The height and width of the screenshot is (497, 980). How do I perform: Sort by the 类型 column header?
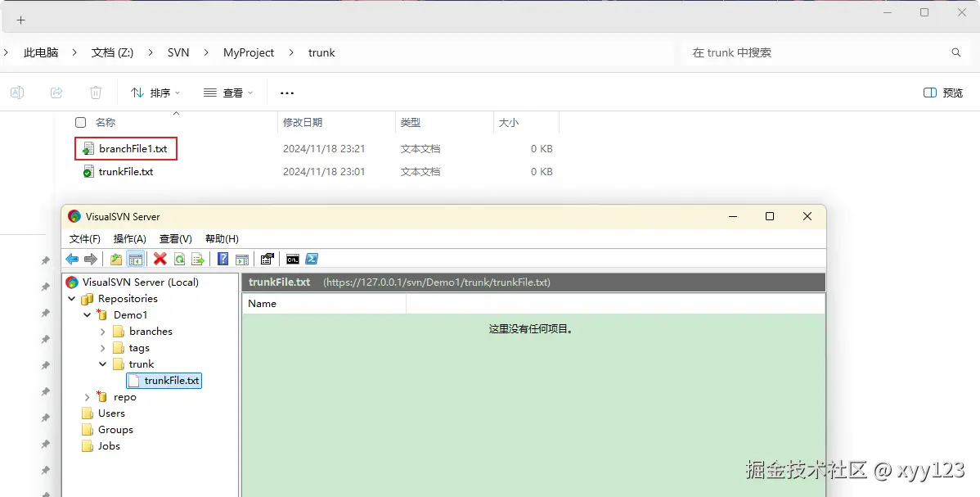(445, 123)
